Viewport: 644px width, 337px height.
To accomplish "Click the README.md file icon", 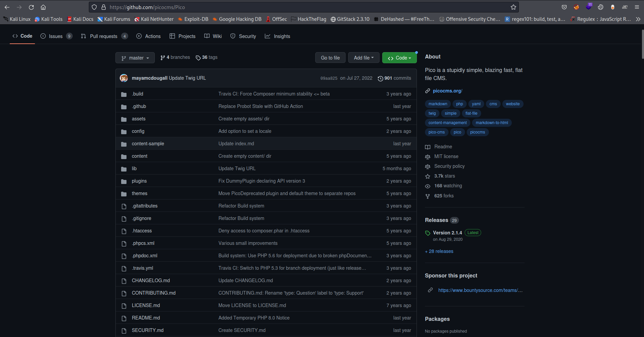I will tap(124, 318).
